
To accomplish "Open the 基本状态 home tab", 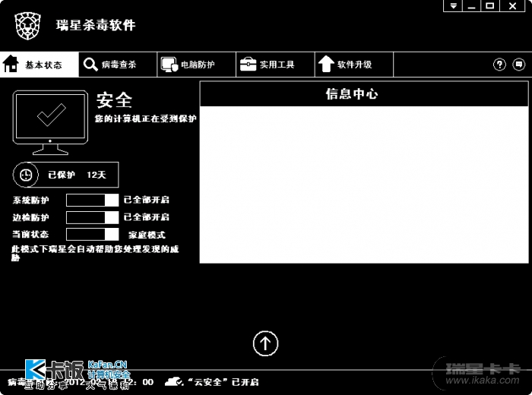I will click(x=40, y=65).
